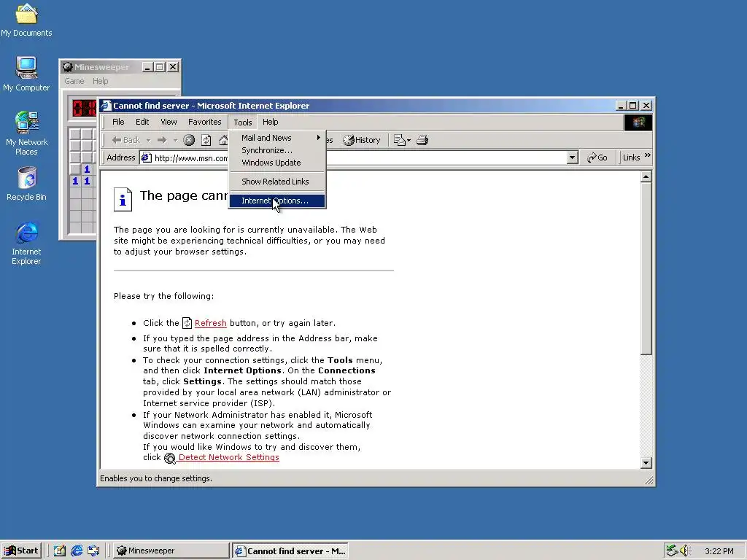Image resolution: width=747 pixels, height=560 pixels.
Task: Expand Mail and News submenu
Action: coord(277,138)
